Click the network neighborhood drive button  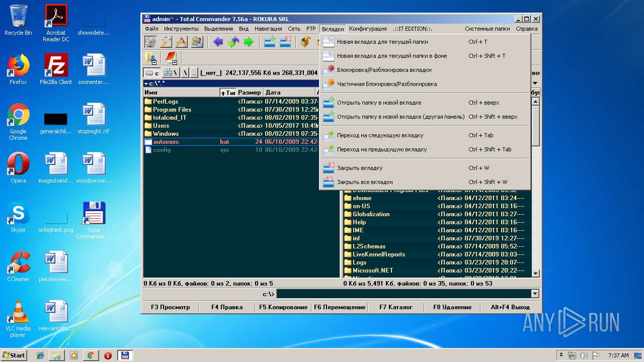[170, 73]
